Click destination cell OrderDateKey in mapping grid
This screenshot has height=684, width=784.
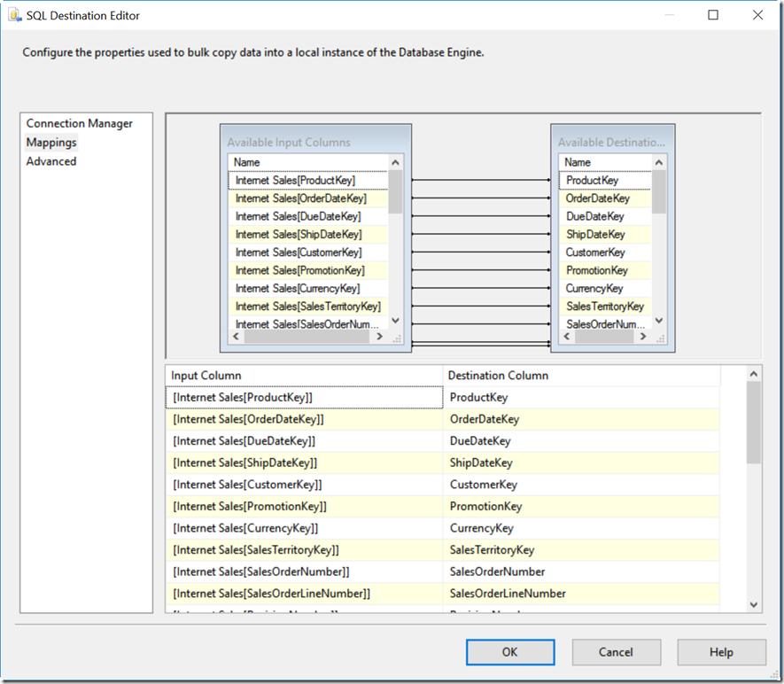click(581, 419)
